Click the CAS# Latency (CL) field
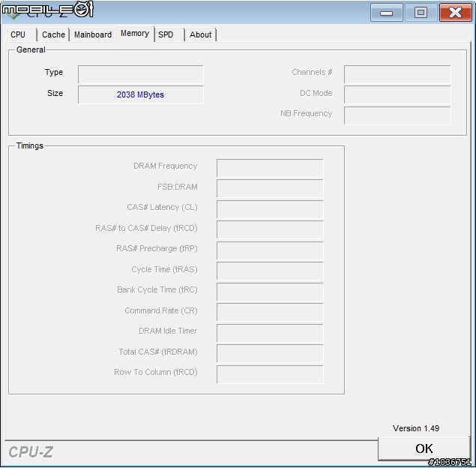Image resolution: width=476 pixels, height=468 pixels. click(270, 209)
